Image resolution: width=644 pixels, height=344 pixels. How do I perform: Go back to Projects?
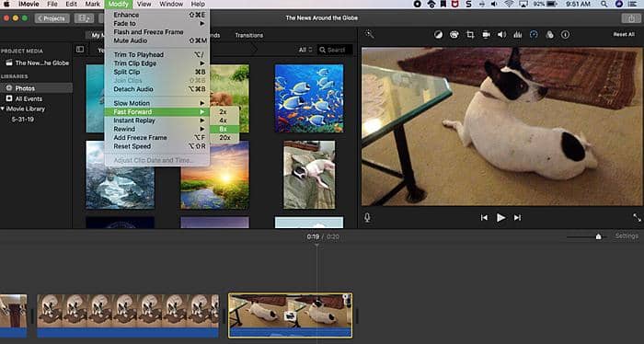click(x=52, y=18)
